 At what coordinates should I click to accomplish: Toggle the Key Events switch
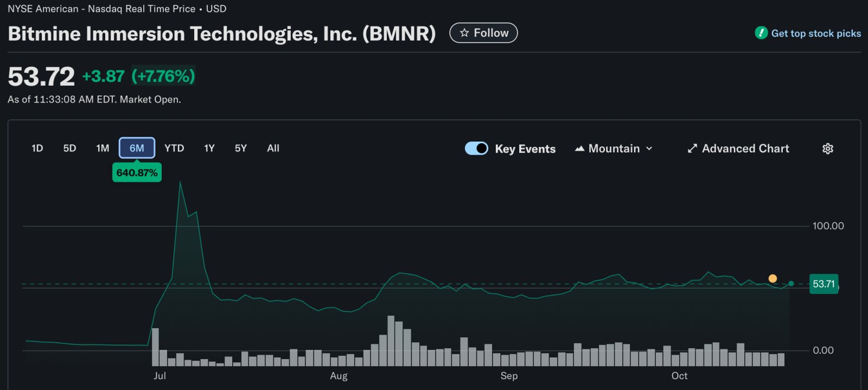(x=477, y=149)
